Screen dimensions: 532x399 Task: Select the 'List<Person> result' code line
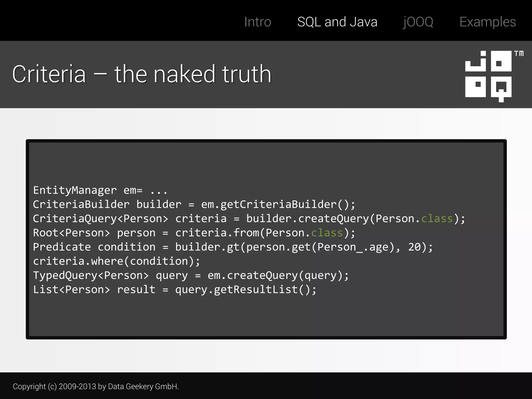click(175, 290)
